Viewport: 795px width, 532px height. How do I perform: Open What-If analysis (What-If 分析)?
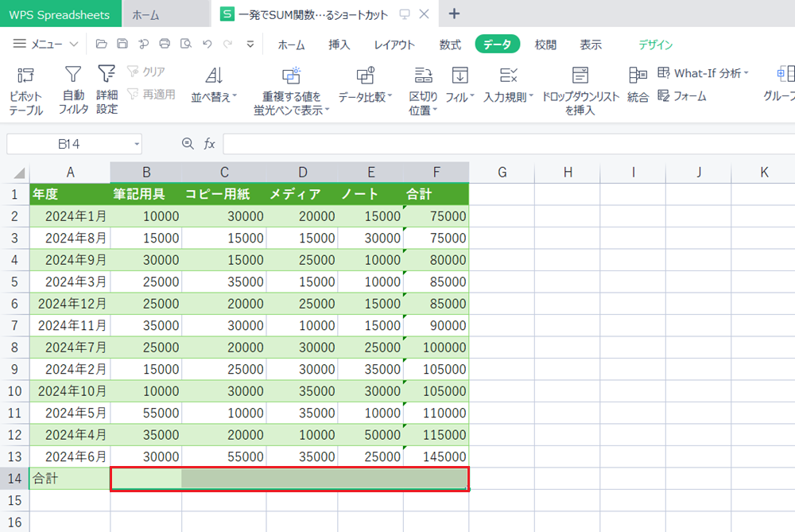point(703,73)
